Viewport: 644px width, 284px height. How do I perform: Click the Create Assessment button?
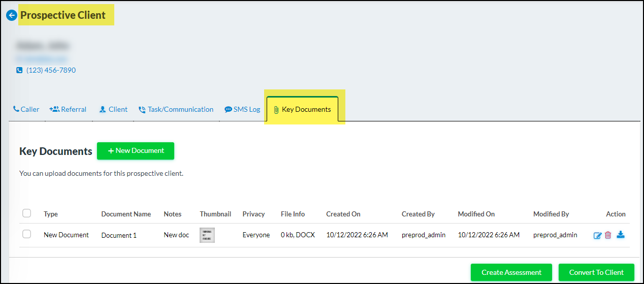click(x=511, y=272)
